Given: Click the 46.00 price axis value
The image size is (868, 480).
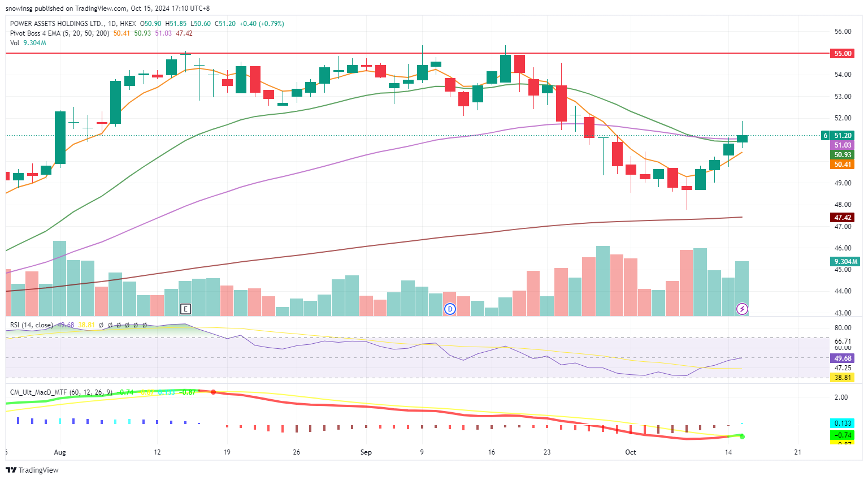Looking at the screenshot, I should tap(843, 248).
